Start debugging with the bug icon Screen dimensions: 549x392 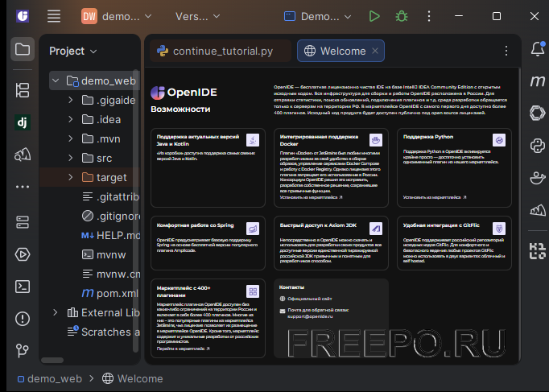coord(402,16)
